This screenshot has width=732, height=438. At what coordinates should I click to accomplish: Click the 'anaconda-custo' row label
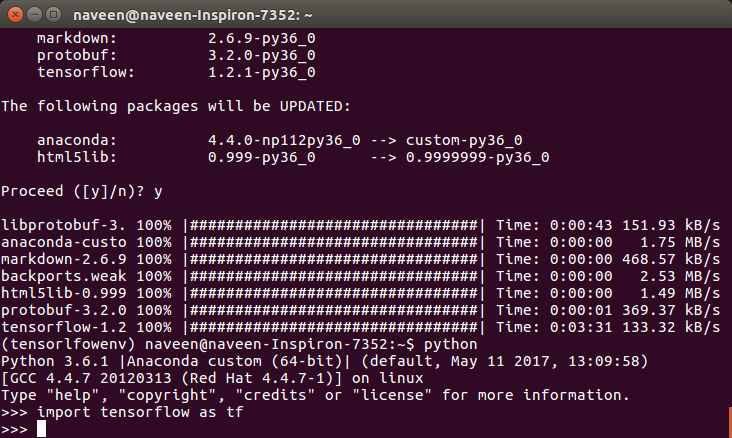point(63,242)
